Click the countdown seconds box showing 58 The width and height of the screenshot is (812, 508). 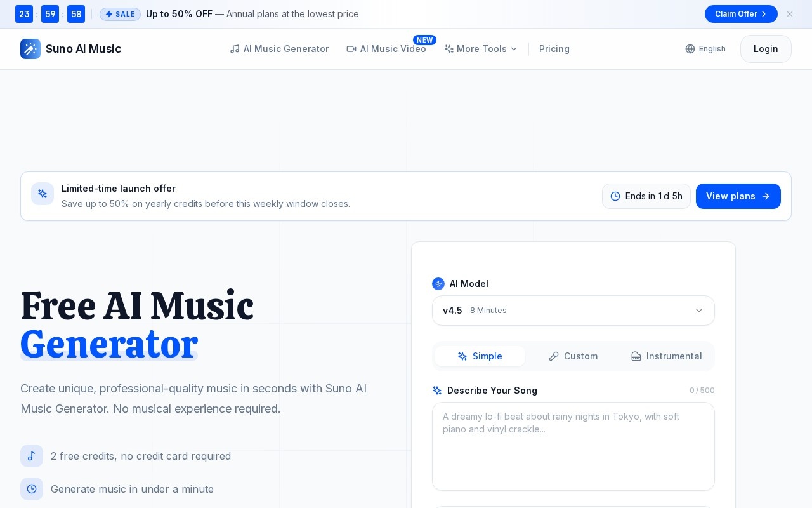76,14
